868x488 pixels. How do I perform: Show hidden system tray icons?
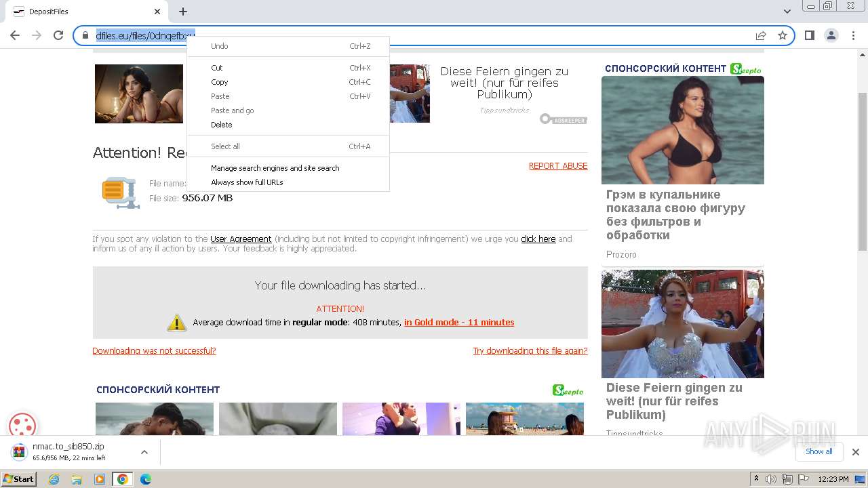click(x=756, y=479)
